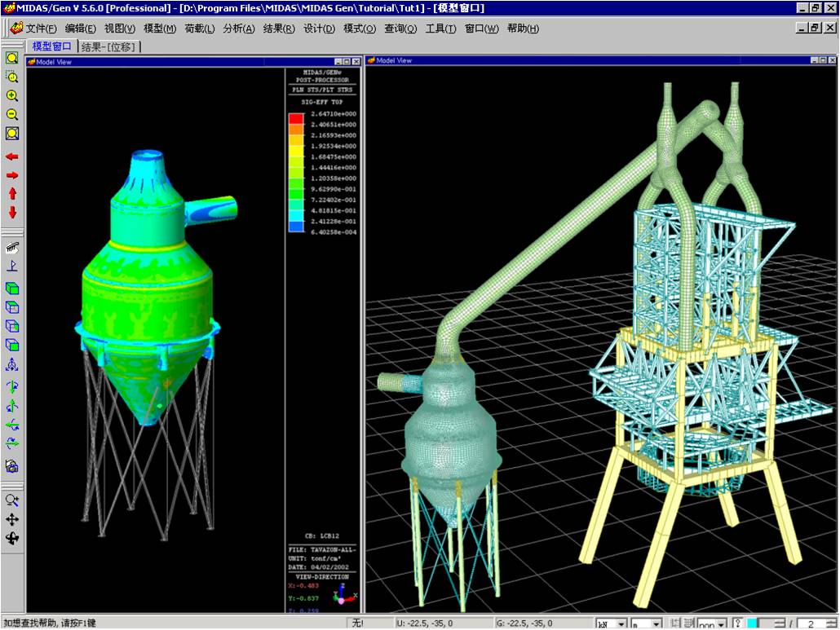Screen dimensions: 840x630
Task: Click the blue bottom swatch in stress legend
Action: tap(296, 227)
